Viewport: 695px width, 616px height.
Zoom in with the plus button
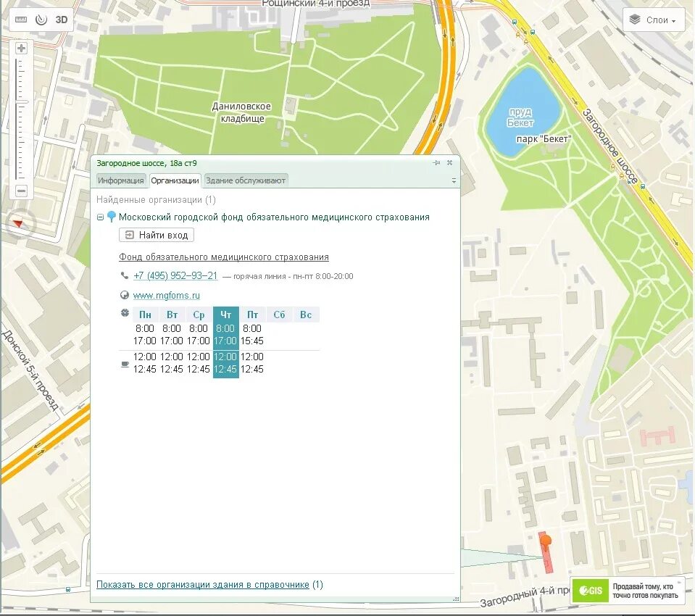21,48
